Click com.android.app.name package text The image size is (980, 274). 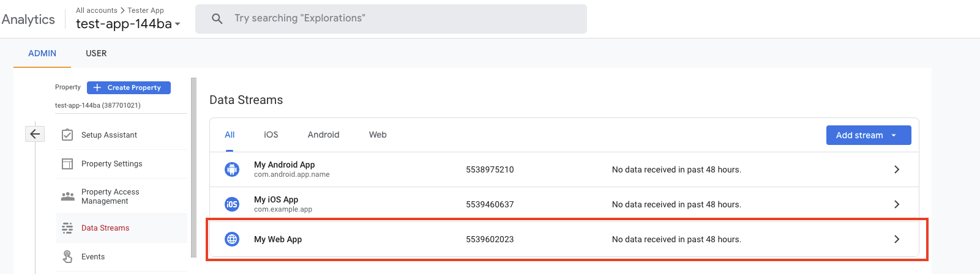[292, 174]
